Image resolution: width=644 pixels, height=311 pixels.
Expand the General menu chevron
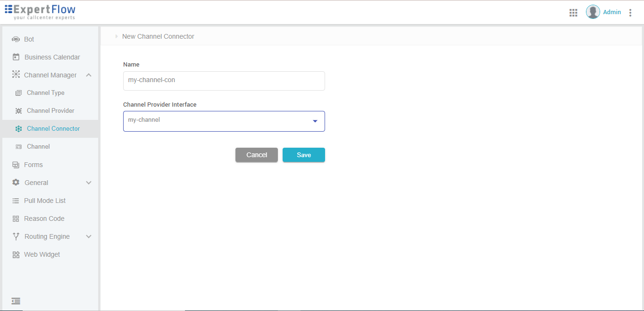pyautogui.click(x=89, y=183)
